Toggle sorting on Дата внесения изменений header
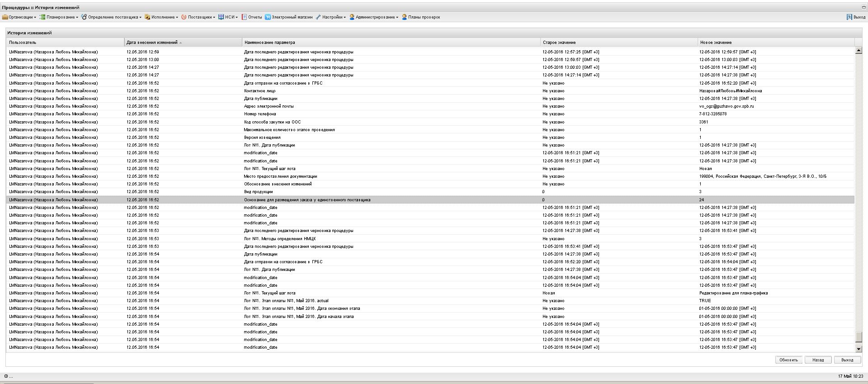Screen dimensions: 868x384 point(183,43)
